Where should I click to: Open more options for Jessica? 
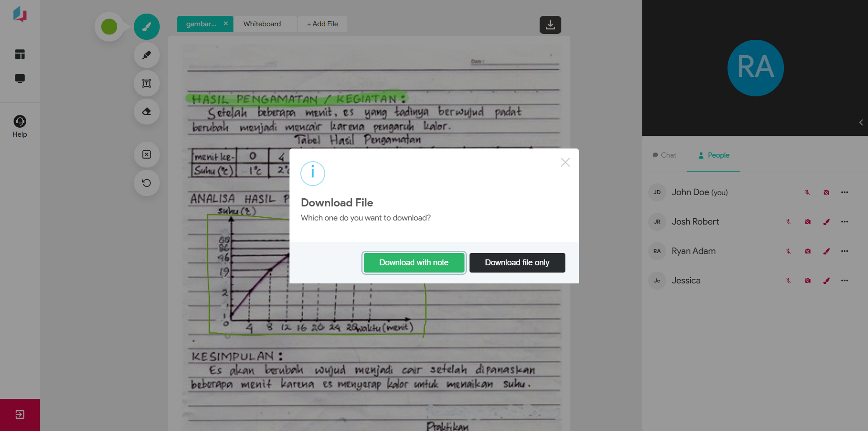click(844, 281)
